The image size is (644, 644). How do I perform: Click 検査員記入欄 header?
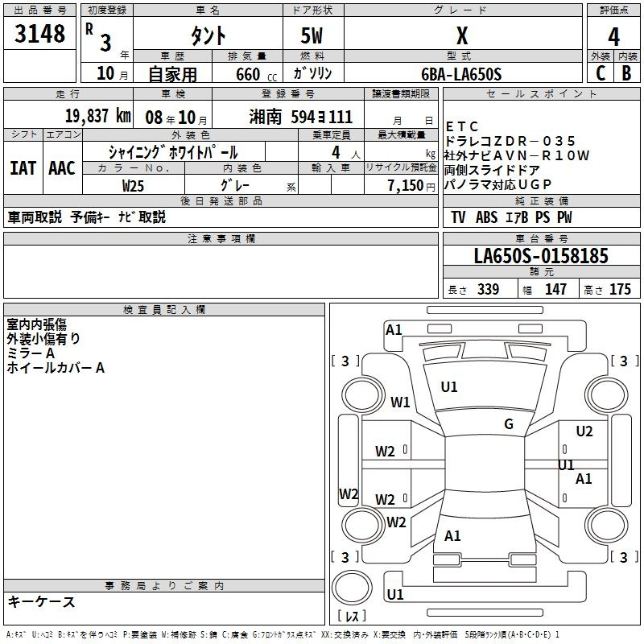pos(164,310)
